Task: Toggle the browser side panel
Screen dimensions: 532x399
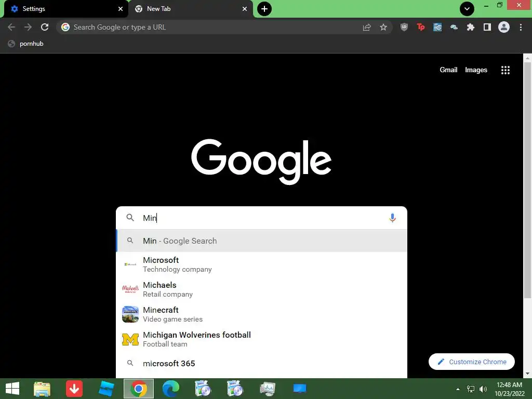Action: click(x=487, y=27)
